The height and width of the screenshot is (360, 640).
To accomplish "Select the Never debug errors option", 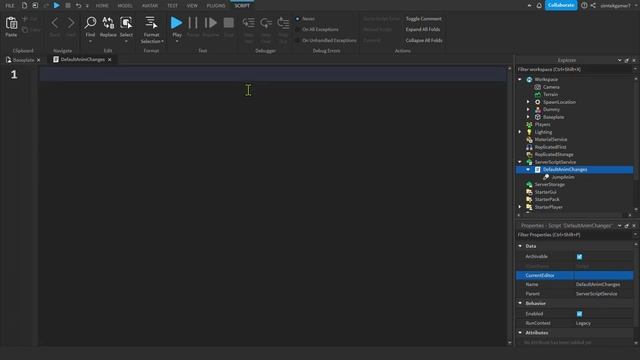I will coord(298,19).
